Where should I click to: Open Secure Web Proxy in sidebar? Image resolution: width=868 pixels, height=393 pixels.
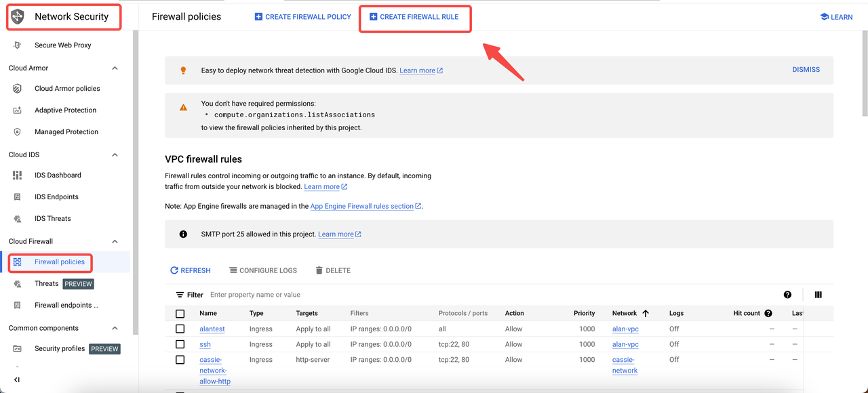pyautogui.click(x=62, y=45)
